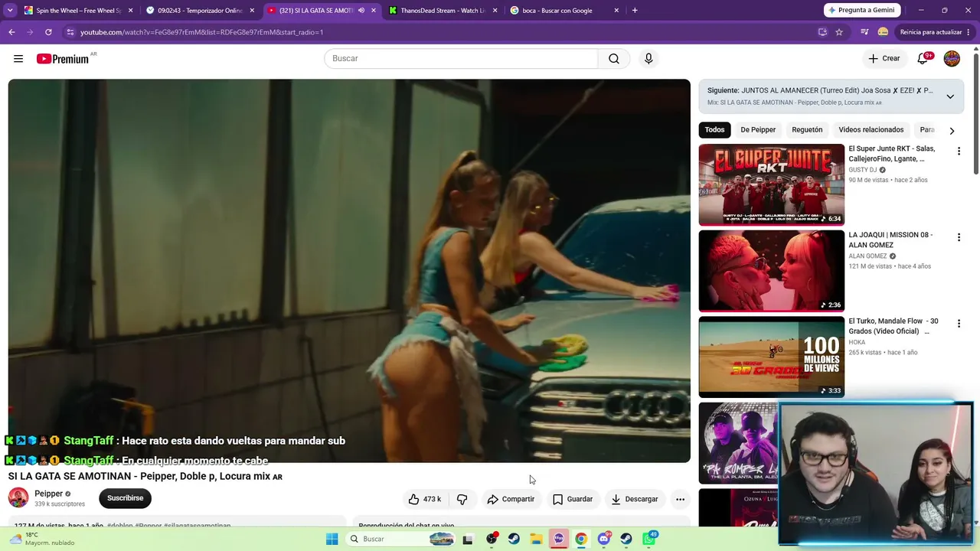This screenshot has width=980, height=551.
Task: Open more actions menu below video
Action: [x=680, y=499]
